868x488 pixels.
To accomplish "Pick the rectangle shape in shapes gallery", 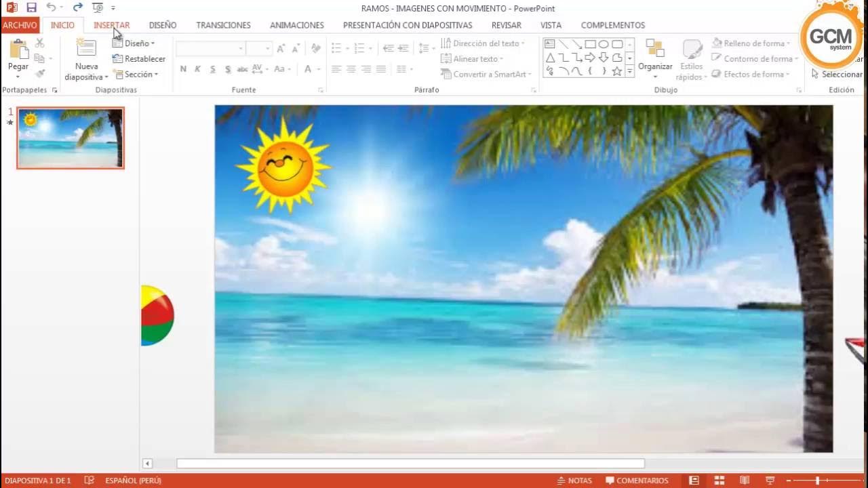I will coord(590,44).
